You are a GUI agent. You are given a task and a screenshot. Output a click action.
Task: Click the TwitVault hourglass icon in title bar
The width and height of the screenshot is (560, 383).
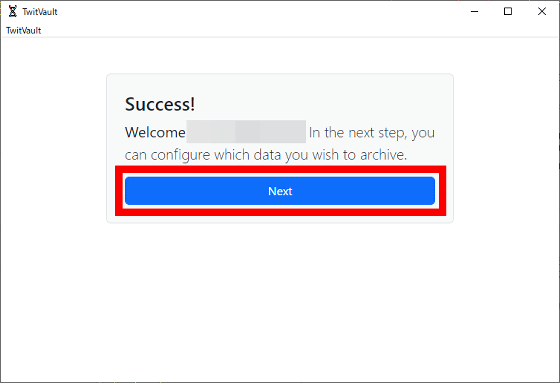12,11
